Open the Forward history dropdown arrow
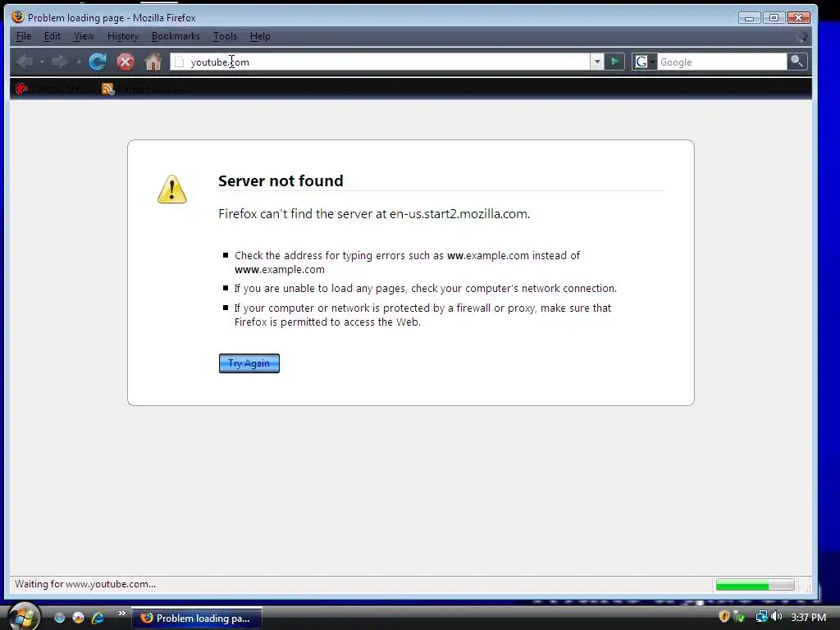The height and width of the screenshot is (630, 840). pos(78,62)
